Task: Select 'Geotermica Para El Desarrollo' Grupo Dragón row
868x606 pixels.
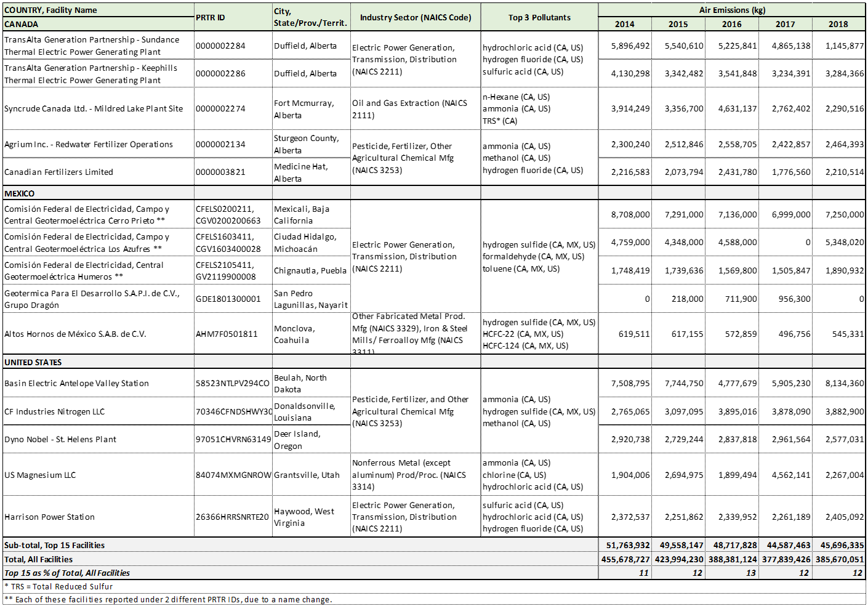Action: (x=92, y=299)
